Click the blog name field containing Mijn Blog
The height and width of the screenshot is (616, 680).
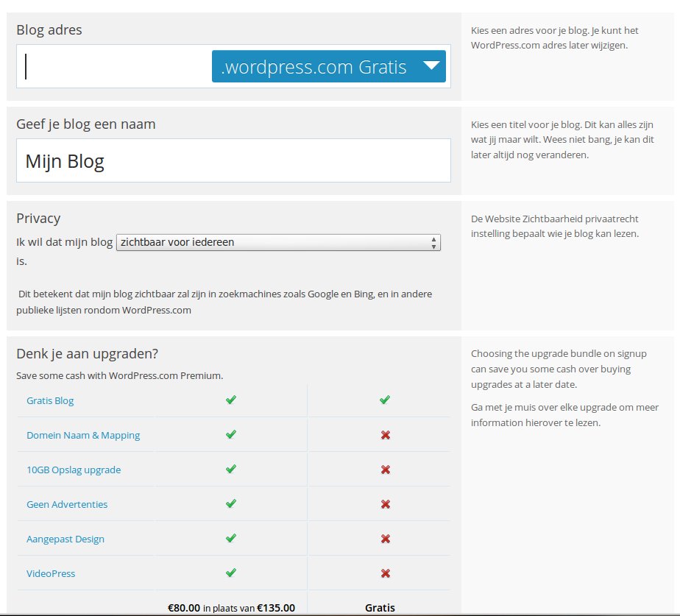(x=233, y=160)
